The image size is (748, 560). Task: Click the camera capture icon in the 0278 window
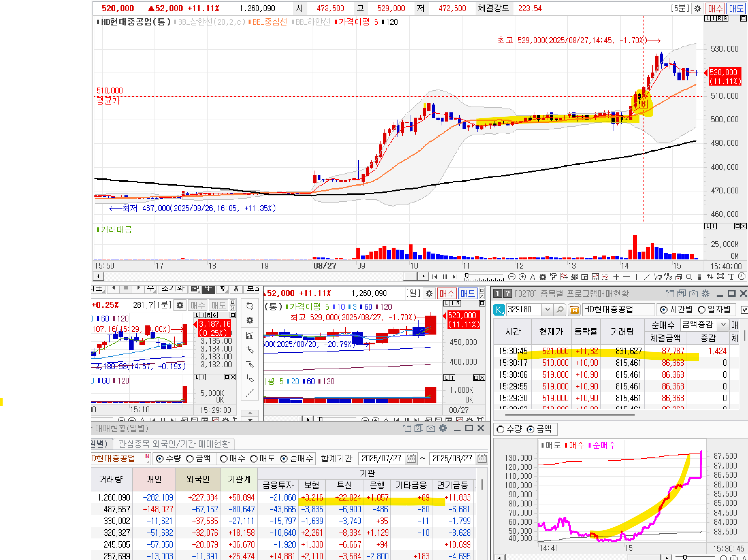pos(693,293)
